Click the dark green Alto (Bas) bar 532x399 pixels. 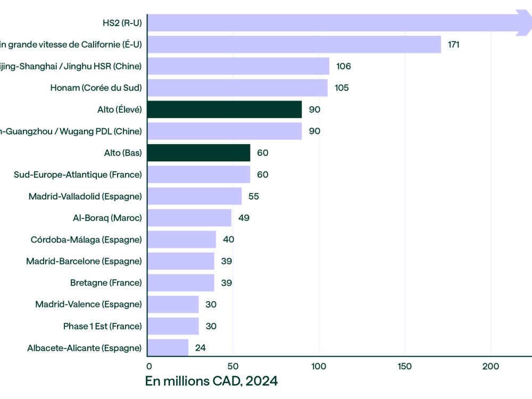[199, 153]
